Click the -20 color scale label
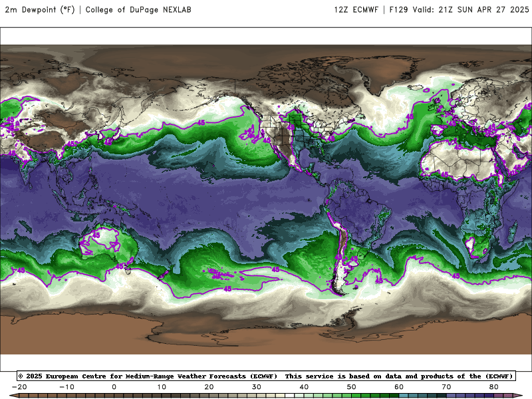532x399 pixels. click(19, 387)
